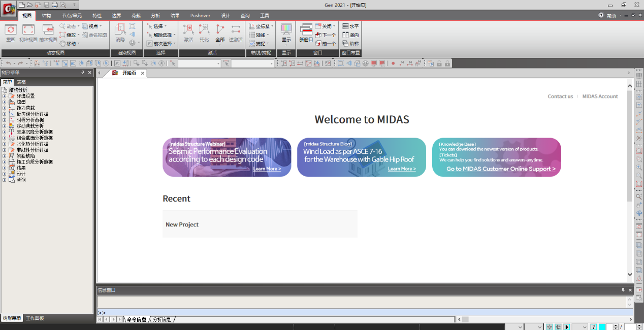Toggle the pushpin on 信息窗口 panel
The width and height of the screenshot is (644, 330).
point(623,290)
